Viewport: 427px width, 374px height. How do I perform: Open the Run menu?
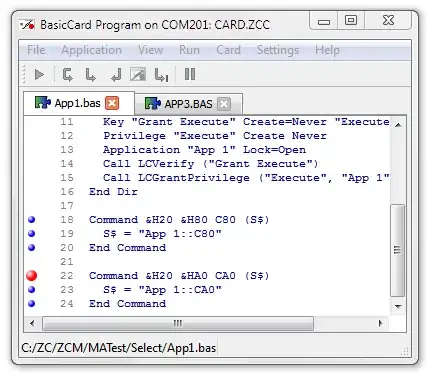pos(189,50)
